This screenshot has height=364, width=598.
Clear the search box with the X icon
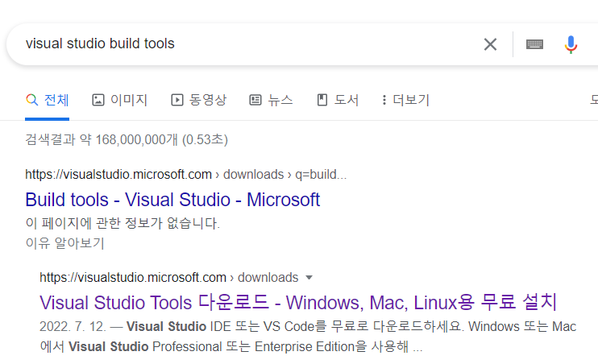(490, 44)
